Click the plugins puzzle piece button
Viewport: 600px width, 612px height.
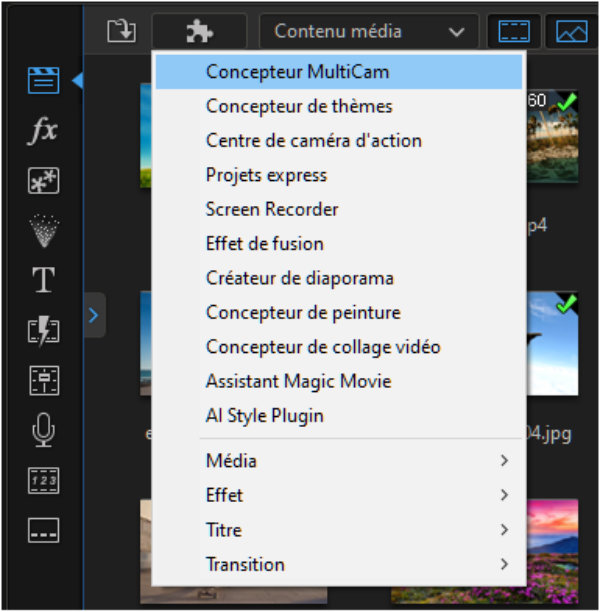(200, 31)
